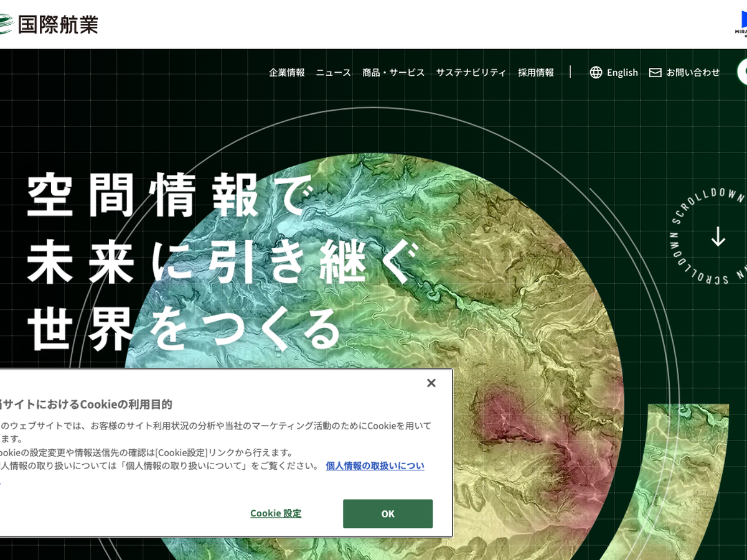Open the 採用情報 page
Image resolution: width=747 pixels, height=560 pixels.
pyautogui.click(x=536, y=73)
